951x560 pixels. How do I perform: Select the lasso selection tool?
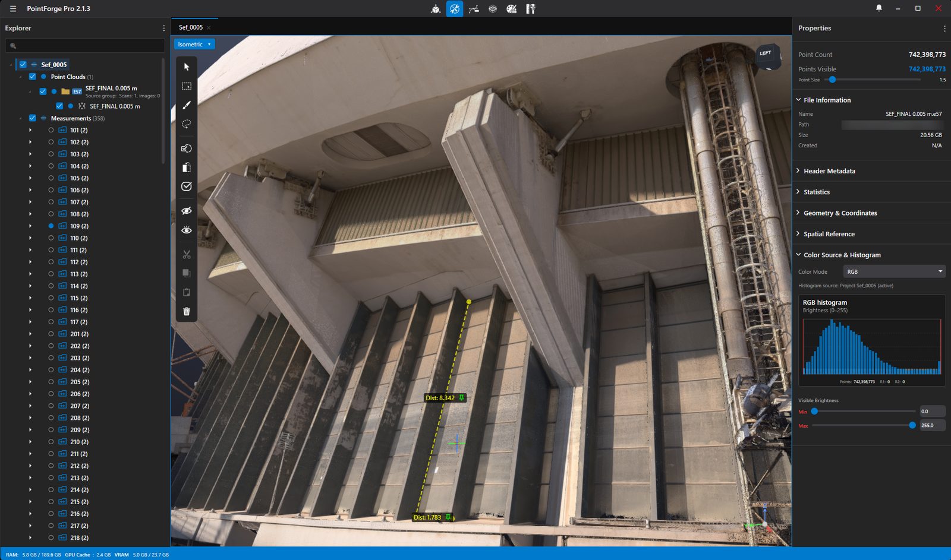187,124
